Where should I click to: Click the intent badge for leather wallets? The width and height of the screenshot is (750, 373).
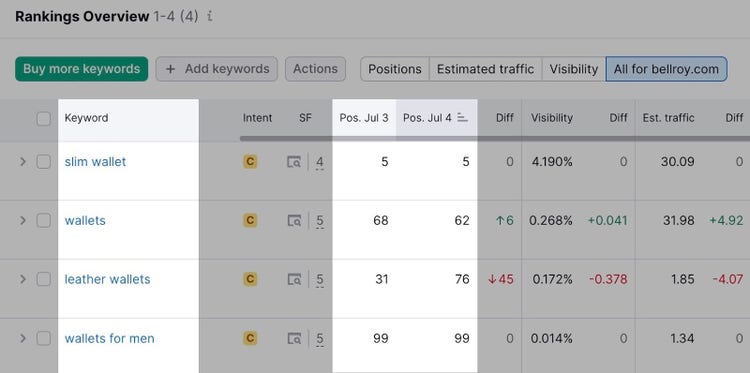click(250, 279)
